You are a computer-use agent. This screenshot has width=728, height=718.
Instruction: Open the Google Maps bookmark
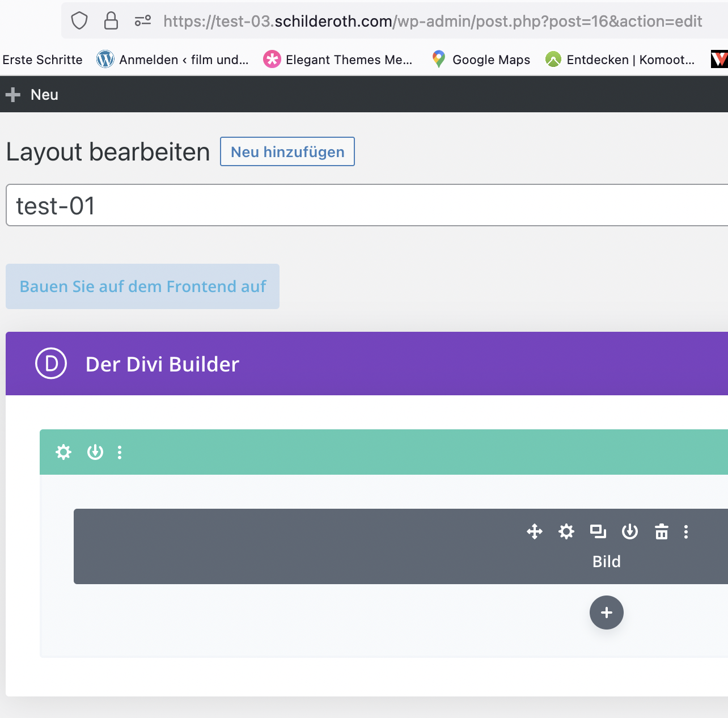[x=481, y=60]
